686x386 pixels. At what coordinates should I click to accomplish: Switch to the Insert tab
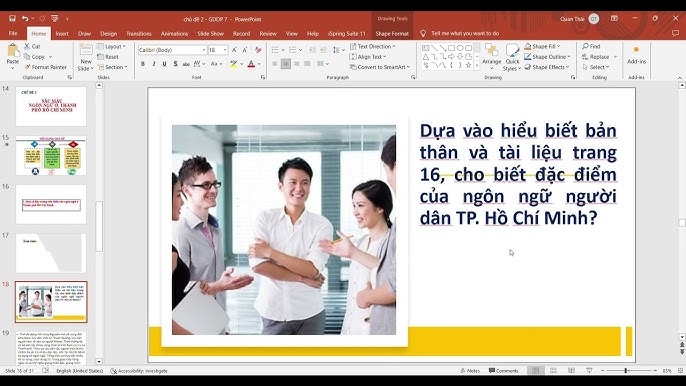(62, 33)
